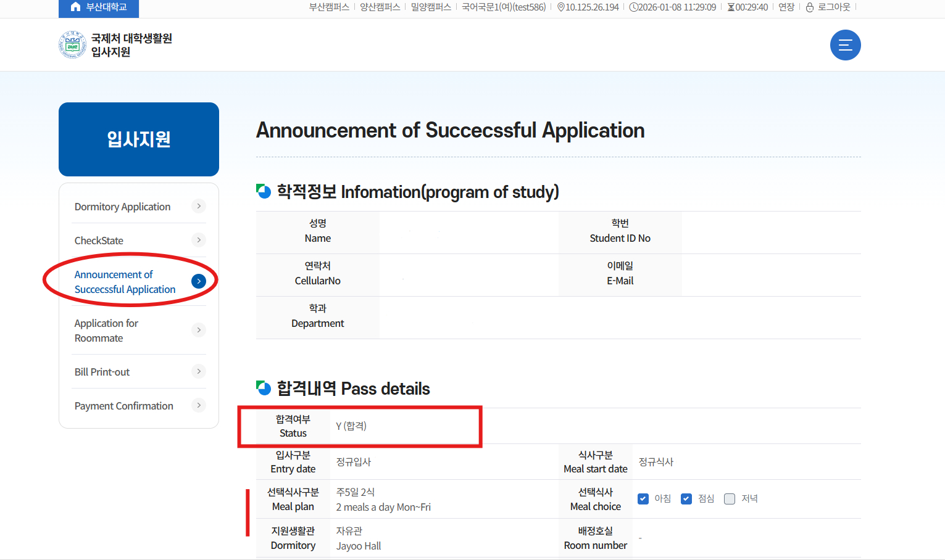This screenshot has width=945, height=560.
Task: Open the blue hamburger menu button
Action: pyautogui.click(x=845, y=45)
